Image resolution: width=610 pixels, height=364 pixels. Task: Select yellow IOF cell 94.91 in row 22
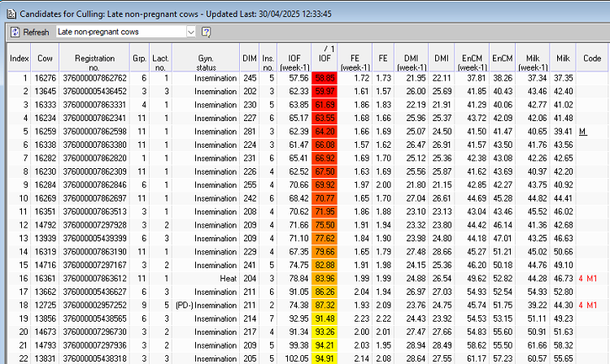pyautogui.click(x=325, y=357)
